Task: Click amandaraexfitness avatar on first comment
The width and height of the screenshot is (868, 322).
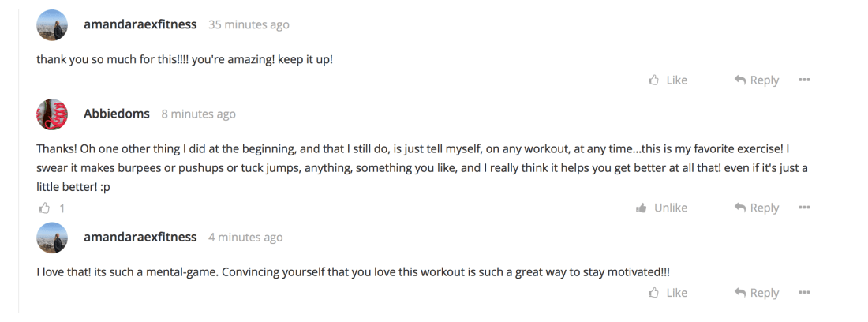Action: click(52, 25)
